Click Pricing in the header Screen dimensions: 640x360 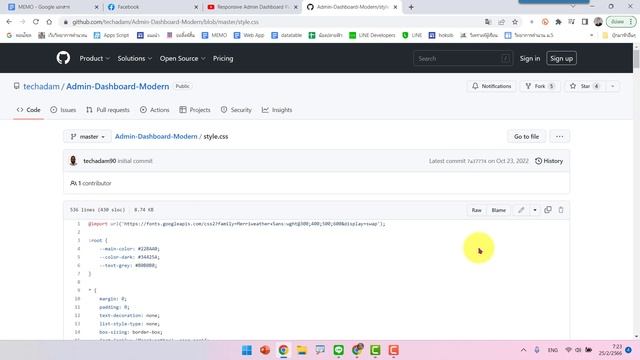[x=223, y=58]
